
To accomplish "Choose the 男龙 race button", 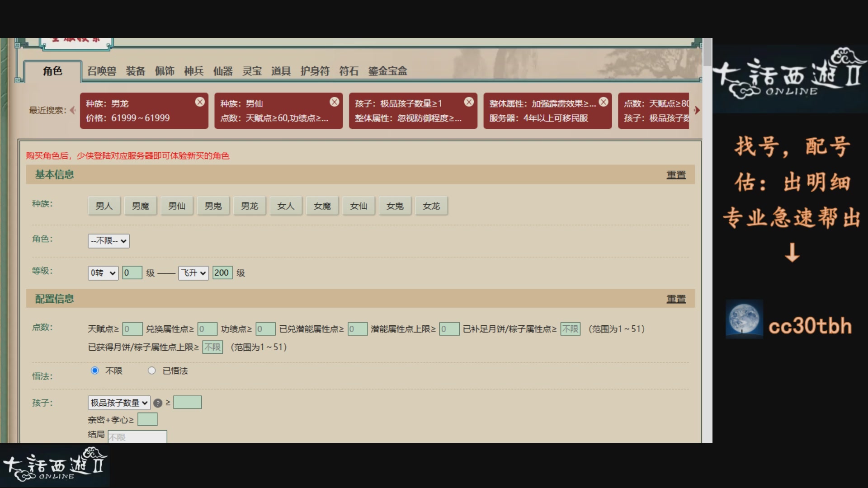I will [x=250, y=206].
